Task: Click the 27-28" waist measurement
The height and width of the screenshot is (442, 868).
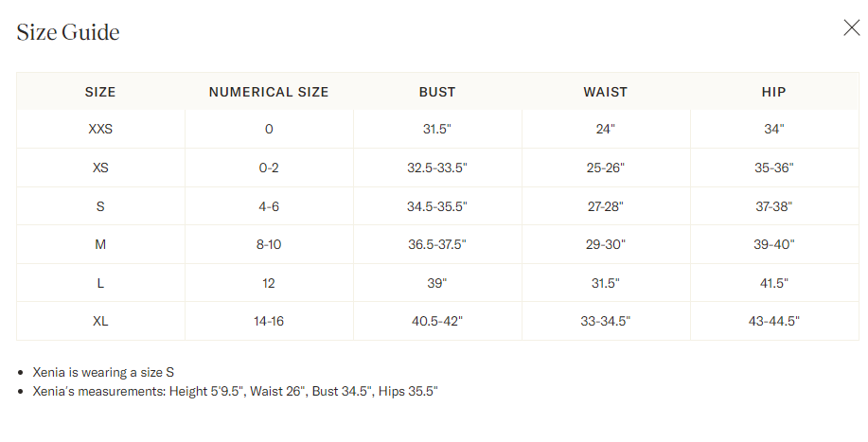Action: (x=606, y=206)
